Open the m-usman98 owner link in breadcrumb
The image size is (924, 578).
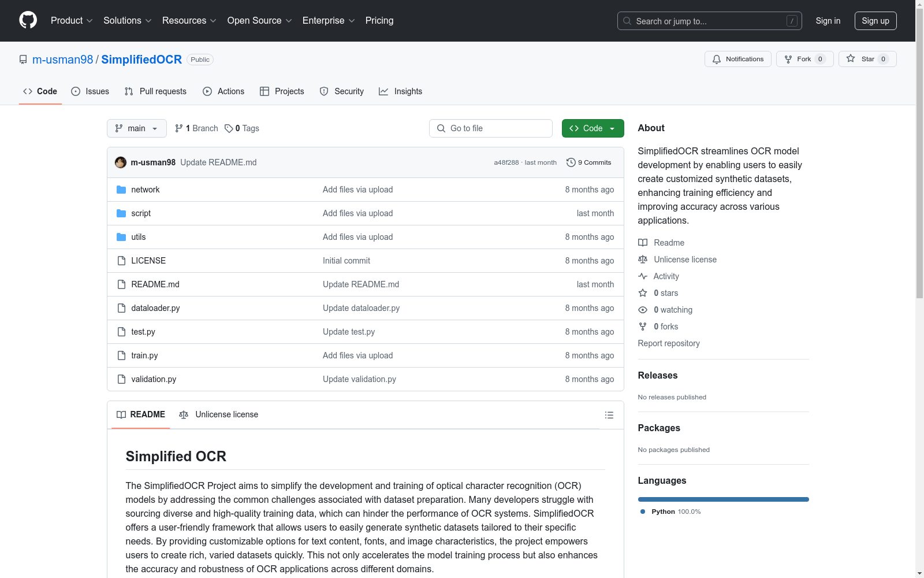pos(63,60)
